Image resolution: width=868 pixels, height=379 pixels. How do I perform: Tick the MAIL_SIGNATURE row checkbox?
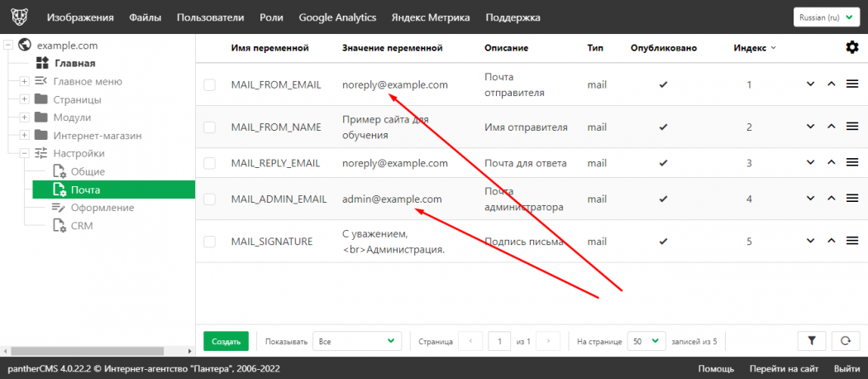[x=209, y=242]
